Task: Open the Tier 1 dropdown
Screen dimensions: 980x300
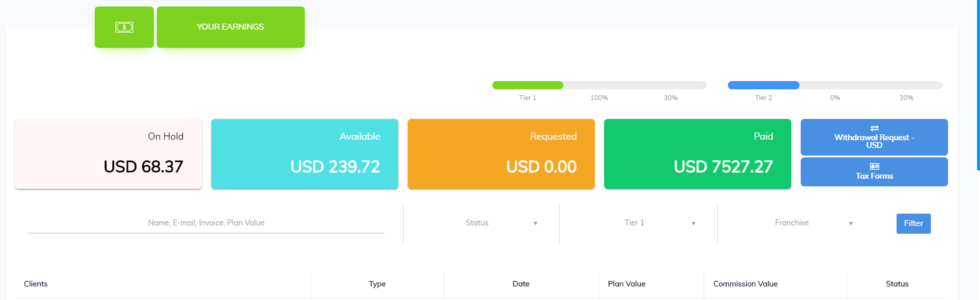Action: (x=659, y=223)
